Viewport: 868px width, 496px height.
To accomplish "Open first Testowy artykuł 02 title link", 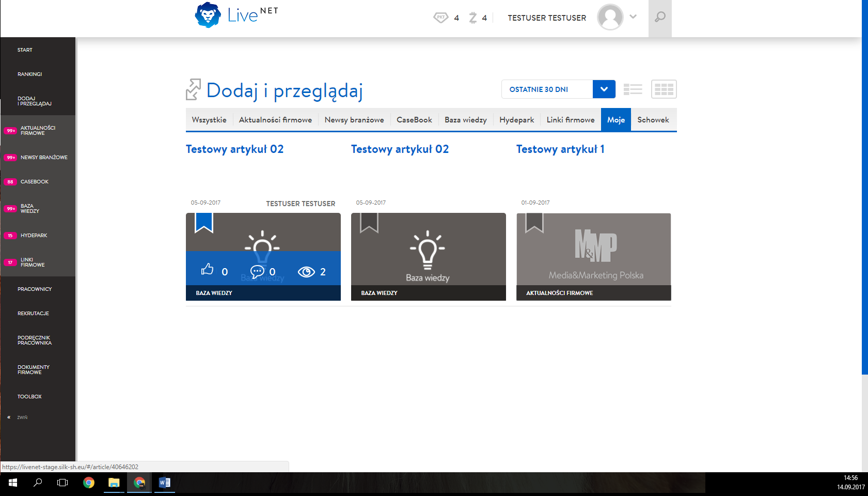I will (234, 149).
